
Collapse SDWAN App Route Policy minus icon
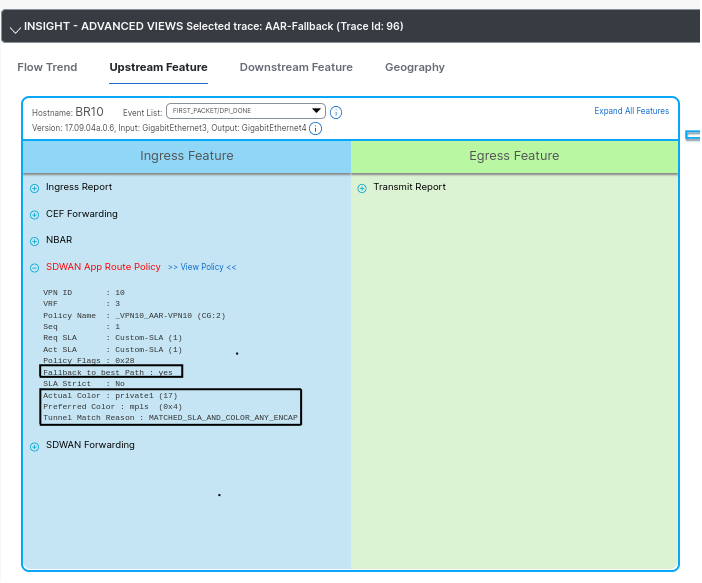(x=35, y=268)
